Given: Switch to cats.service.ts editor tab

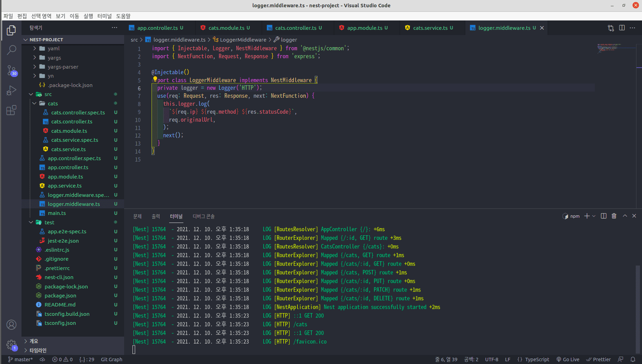Looking at the screenshot, I should click(433, 28).
